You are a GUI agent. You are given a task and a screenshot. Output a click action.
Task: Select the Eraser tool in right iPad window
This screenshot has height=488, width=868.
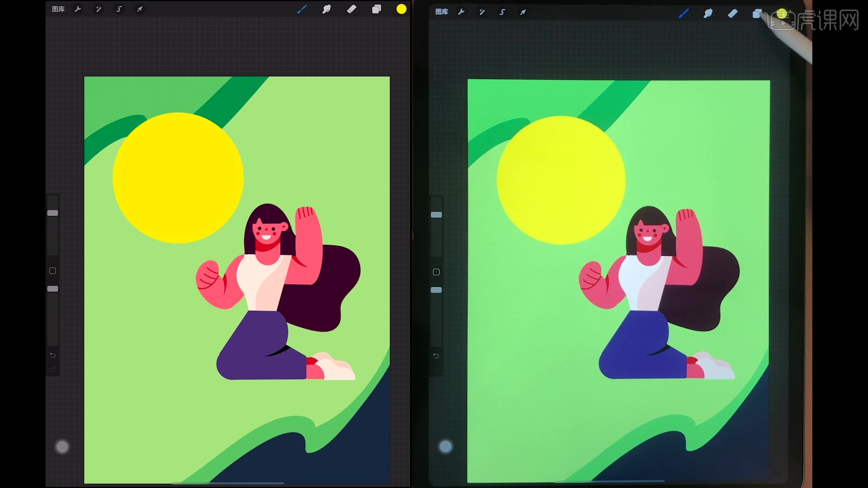click(x=733, y=14)
